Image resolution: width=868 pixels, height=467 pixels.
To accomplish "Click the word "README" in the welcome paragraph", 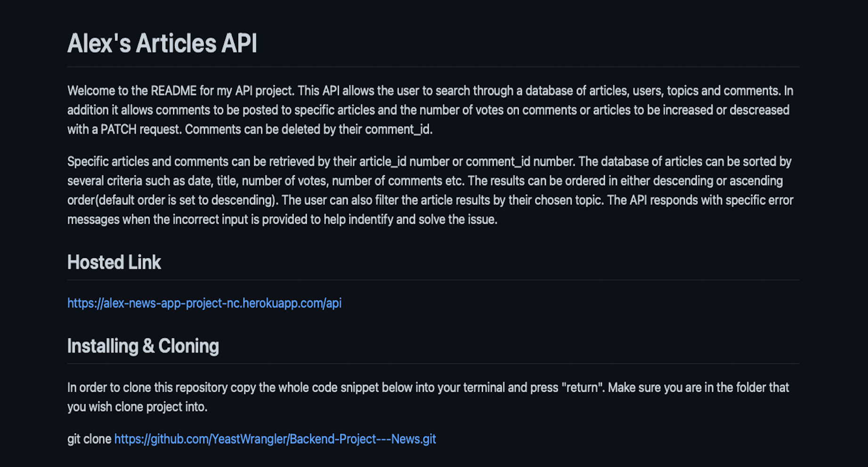I will [173, 91].
